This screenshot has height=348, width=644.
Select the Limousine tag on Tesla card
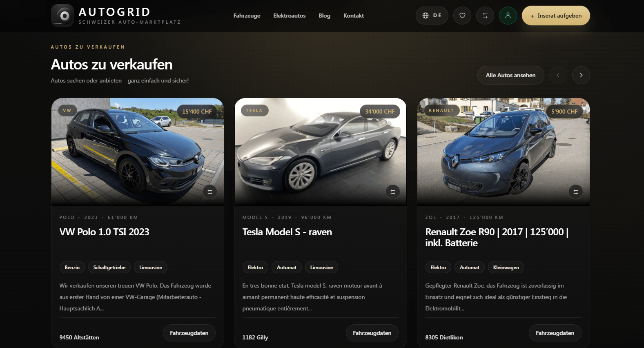pyautogui.click(x=321, y=268)
